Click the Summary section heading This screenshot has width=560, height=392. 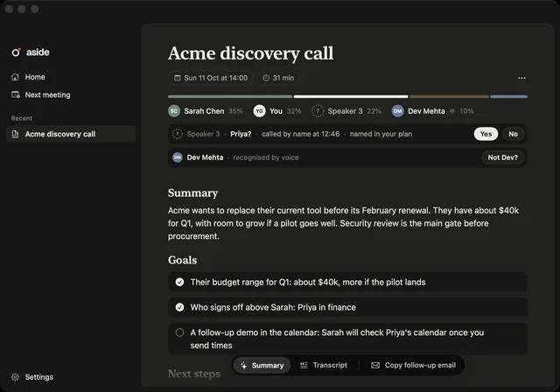[x=192, y=192]
